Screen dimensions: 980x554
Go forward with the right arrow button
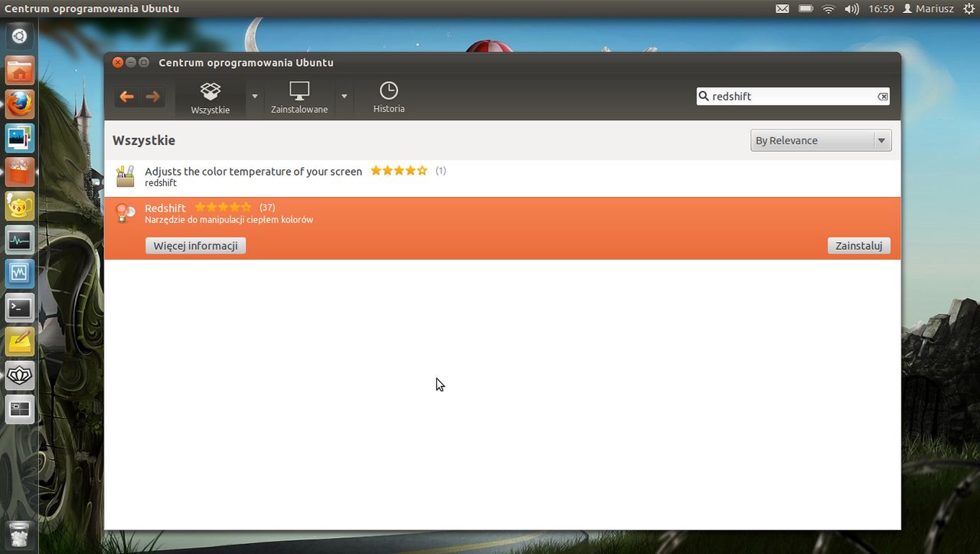[x=152, y=97]
